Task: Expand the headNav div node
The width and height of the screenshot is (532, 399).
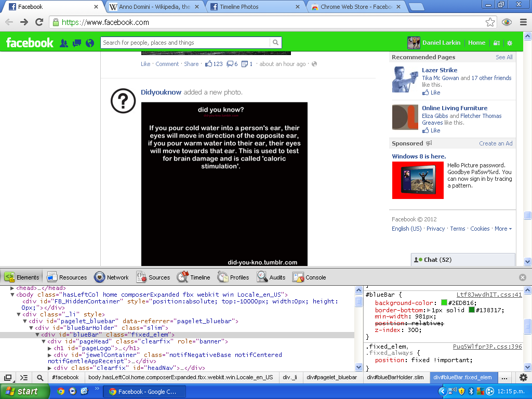Action: click(x=49, y=368)
